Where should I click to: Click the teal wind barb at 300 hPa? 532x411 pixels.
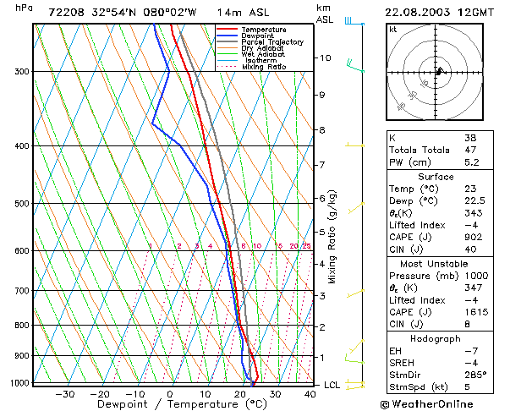[355, 66]
